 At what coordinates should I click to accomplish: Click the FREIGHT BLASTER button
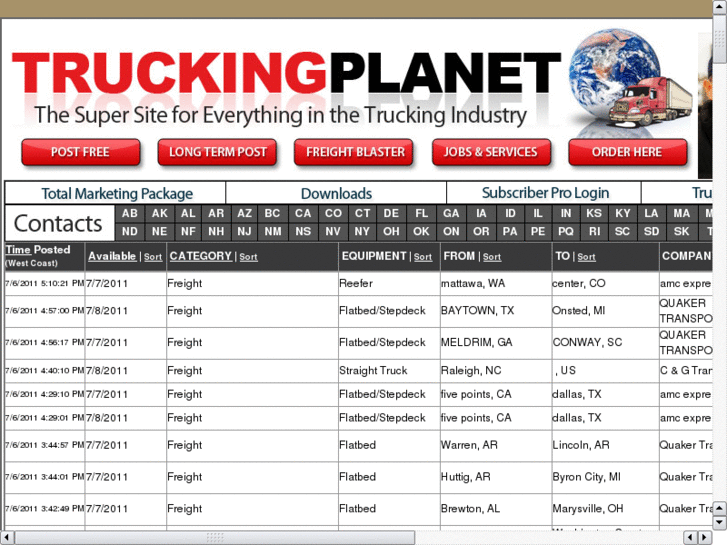pos(353,152)
